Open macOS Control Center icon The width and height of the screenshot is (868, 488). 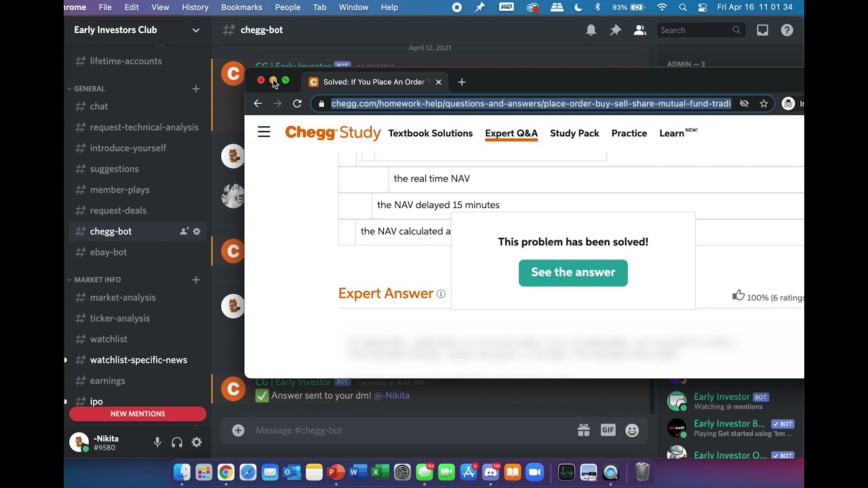coord(702,7)
